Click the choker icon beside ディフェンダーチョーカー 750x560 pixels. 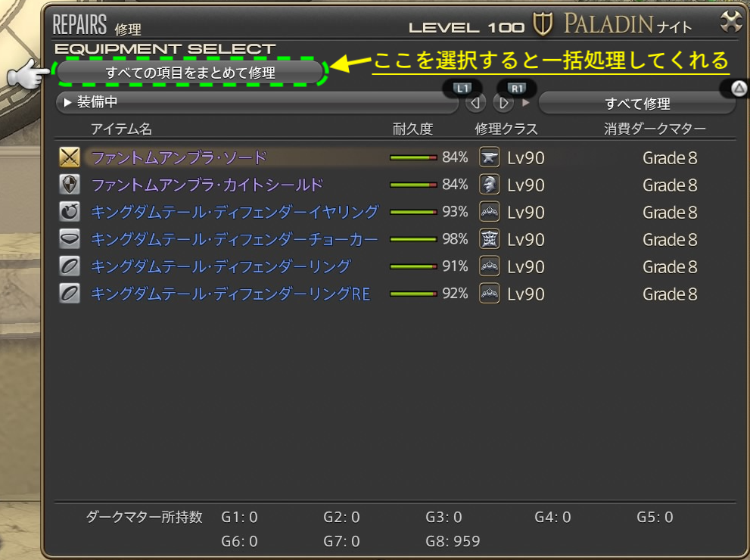70,239
